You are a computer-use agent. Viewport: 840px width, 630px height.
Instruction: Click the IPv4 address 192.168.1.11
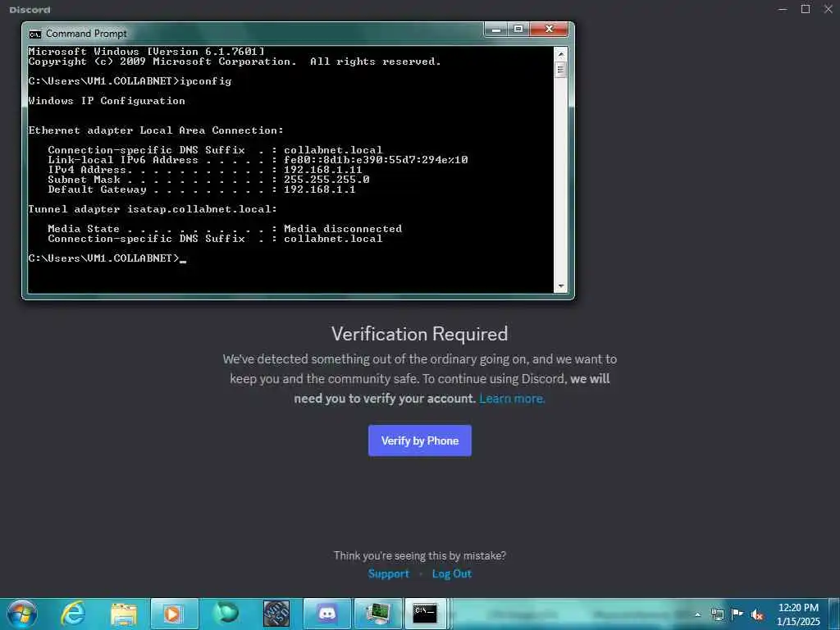pos(322,170)
